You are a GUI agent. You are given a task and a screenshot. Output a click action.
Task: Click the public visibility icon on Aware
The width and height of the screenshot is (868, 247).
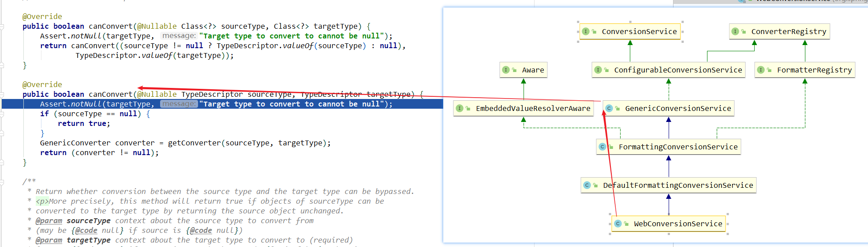[514, 70]
